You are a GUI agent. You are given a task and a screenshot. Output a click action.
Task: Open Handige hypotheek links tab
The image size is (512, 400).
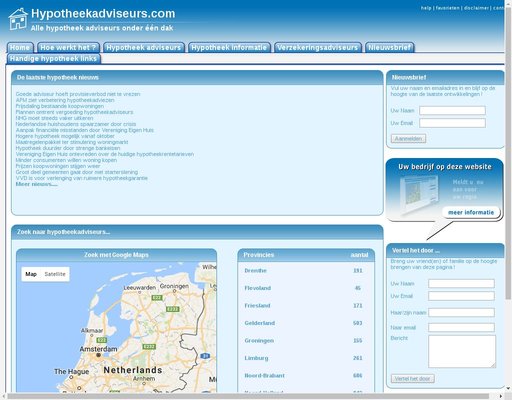click(x=53, y=59)
